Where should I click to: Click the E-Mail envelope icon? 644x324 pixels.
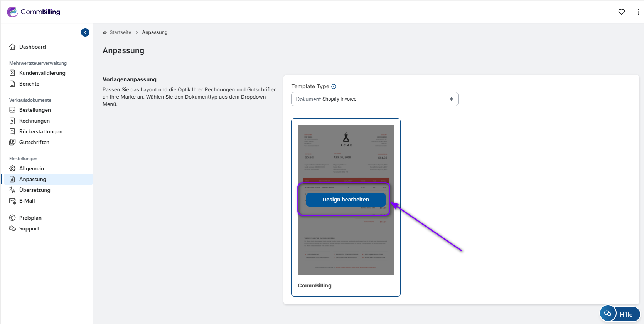pos(12,201)
